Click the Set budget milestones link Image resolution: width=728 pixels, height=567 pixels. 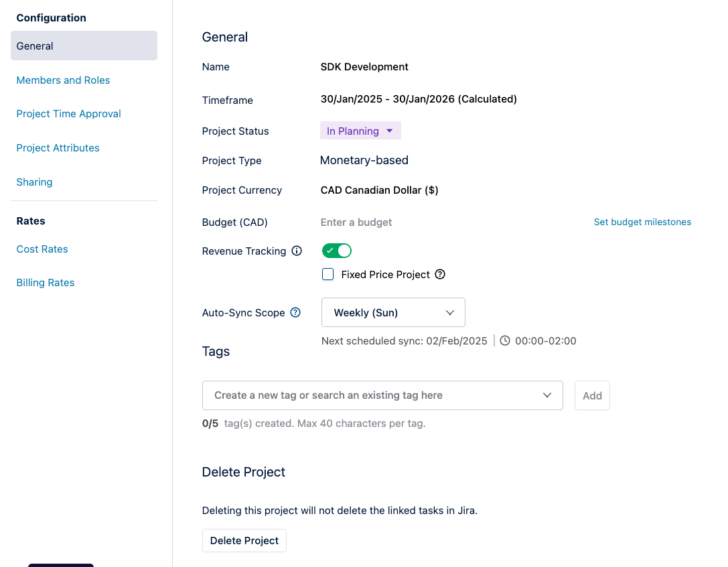pyautogui.click(x=642, y=222)
